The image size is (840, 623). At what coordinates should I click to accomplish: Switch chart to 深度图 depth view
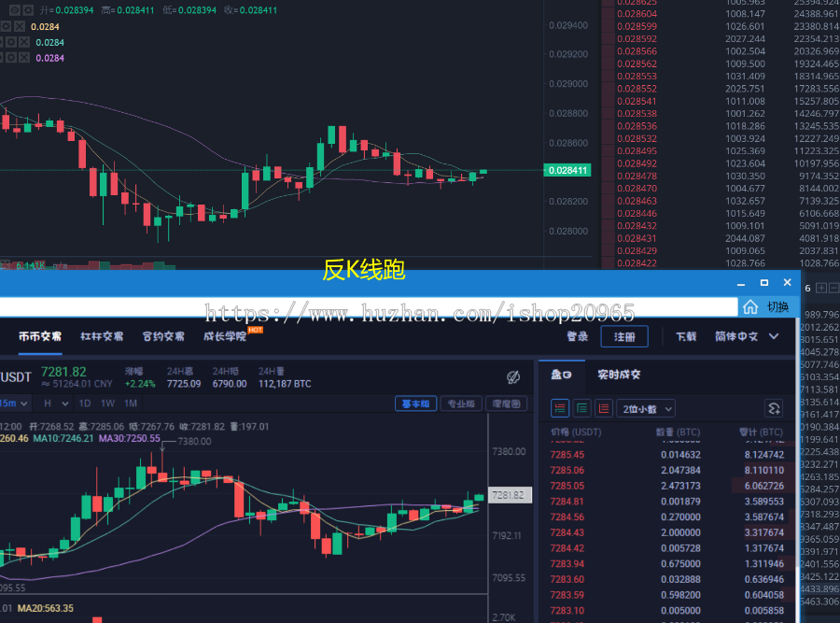pyautogui.click(x=506, y=404)
